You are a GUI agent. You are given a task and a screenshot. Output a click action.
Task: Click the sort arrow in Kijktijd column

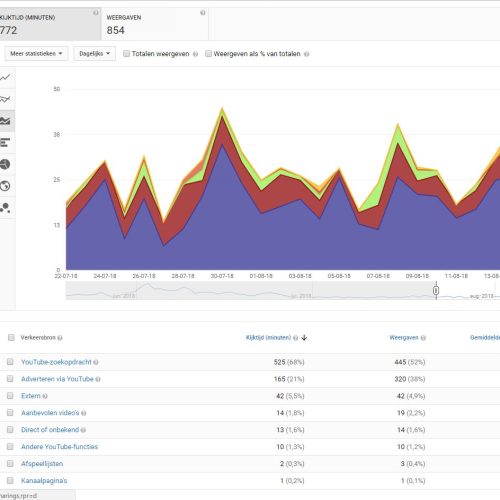[304, 338]
